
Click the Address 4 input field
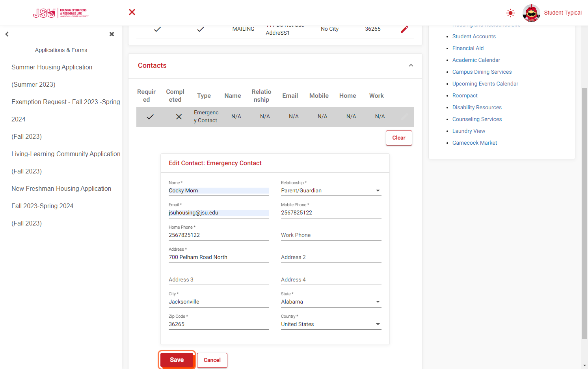(331, 280)
